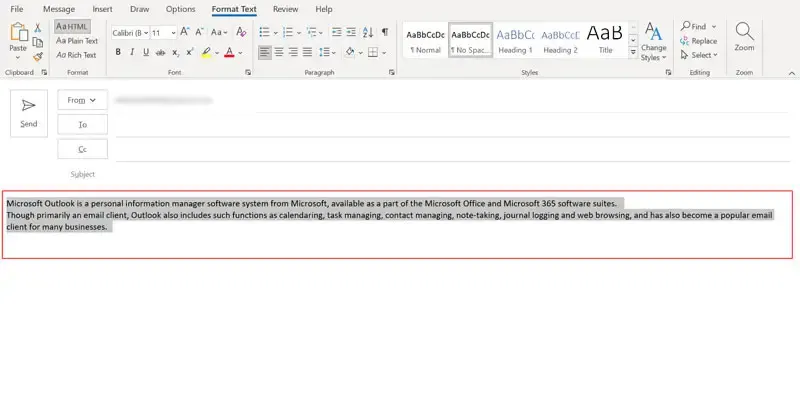Click the Cut scissors icon

tap(38, 27)
